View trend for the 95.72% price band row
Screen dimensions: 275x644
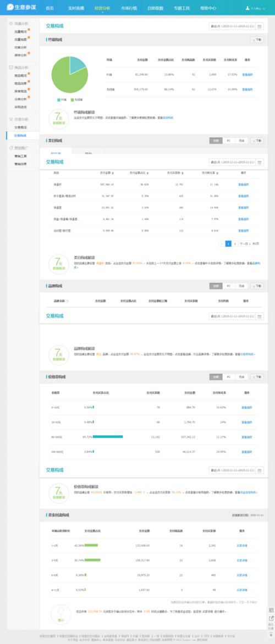click(x=246, y=437)
